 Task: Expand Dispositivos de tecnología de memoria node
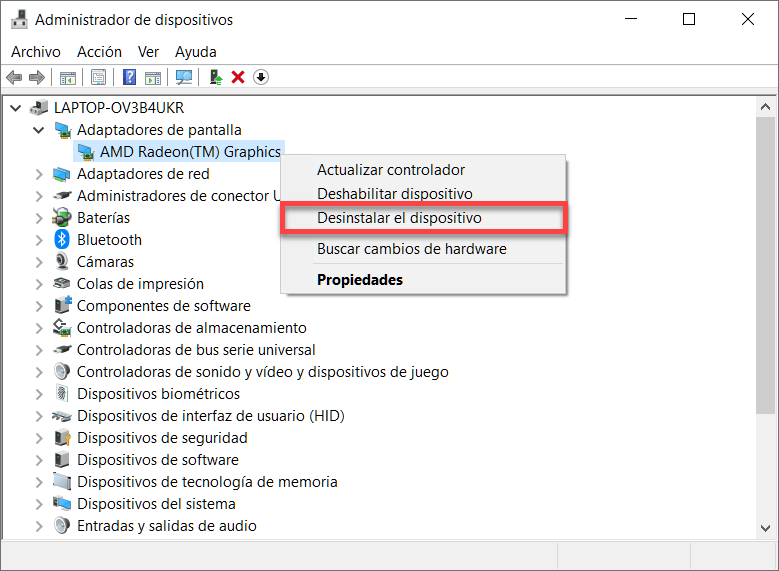point(39,482)
